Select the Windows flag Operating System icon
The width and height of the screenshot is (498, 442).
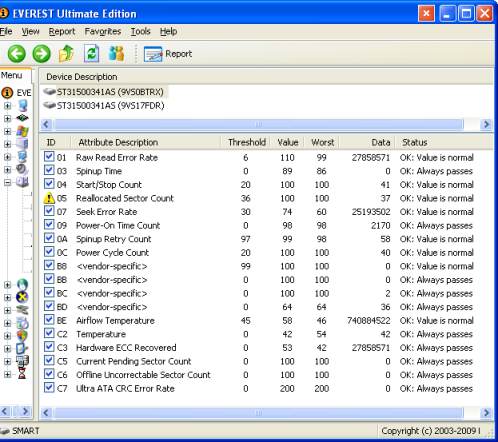(22, 131)
